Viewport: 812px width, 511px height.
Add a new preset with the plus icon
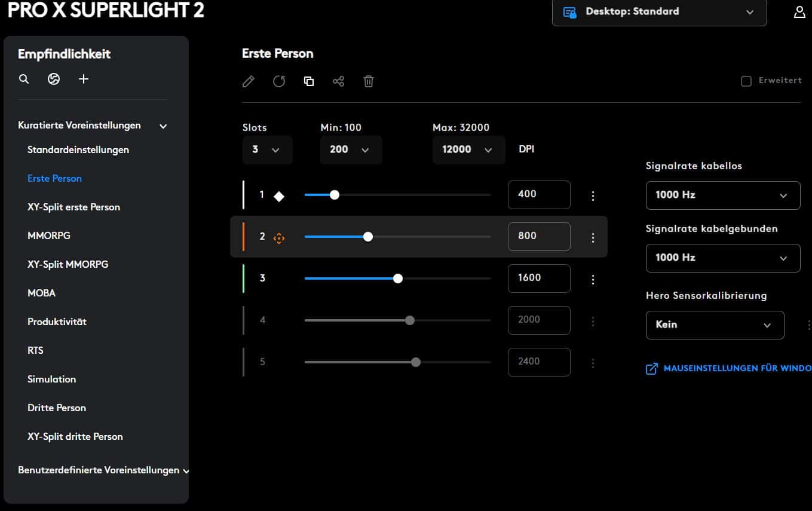click(x=84, y=79)
